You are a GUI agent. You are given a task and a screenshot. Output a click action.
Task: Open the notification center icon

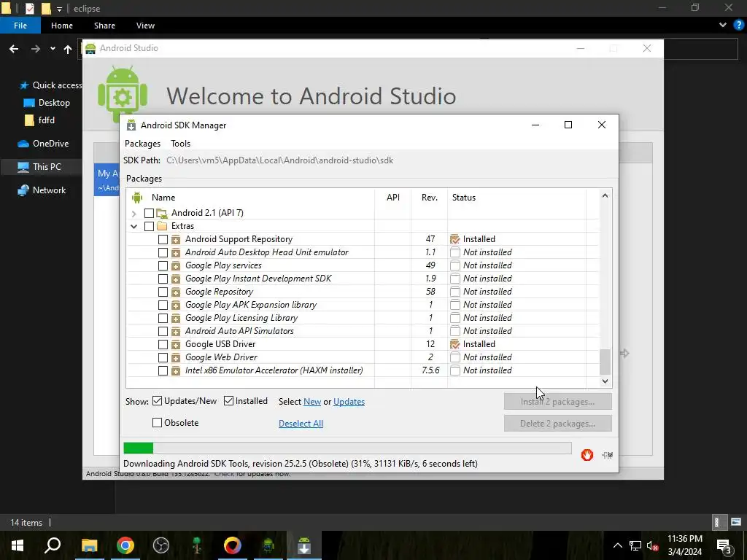point(724,546)
